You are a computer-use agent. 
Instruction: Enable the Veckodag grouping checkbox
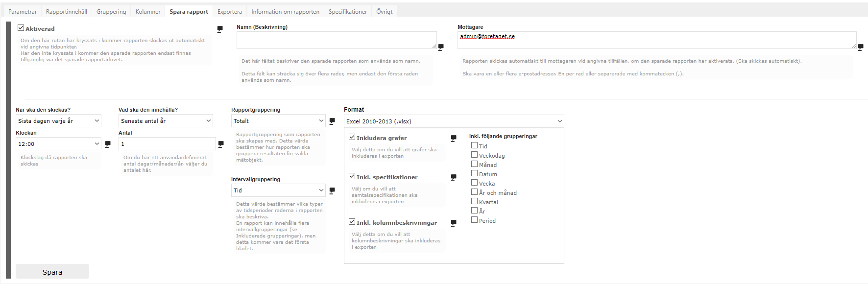(474, 155)
